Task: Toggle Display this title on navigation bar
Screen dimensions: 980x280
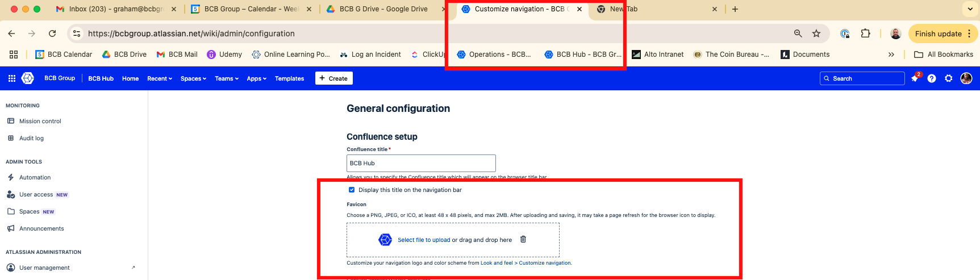Action: 352,190
